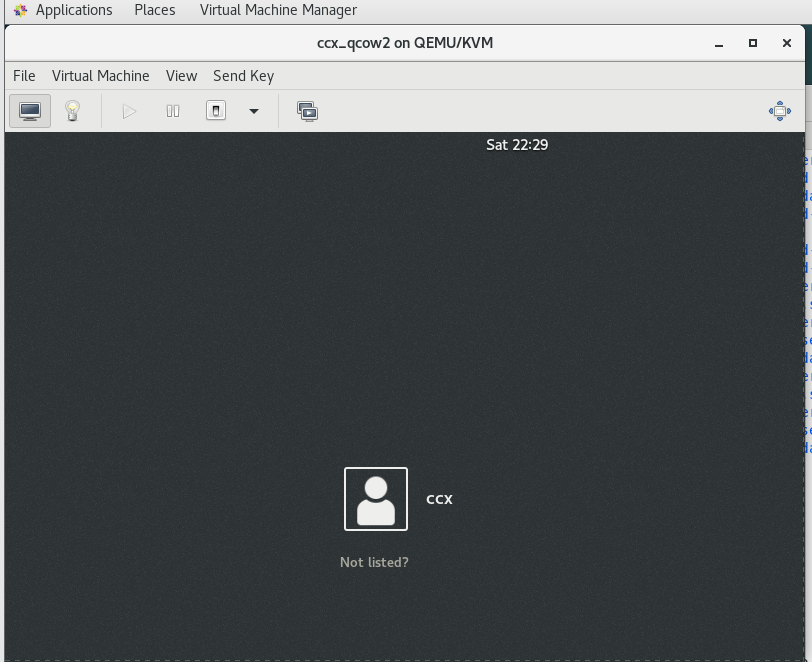The image size is (812, 662).
Task: Show the graphical console view
Action: point(30,111)
